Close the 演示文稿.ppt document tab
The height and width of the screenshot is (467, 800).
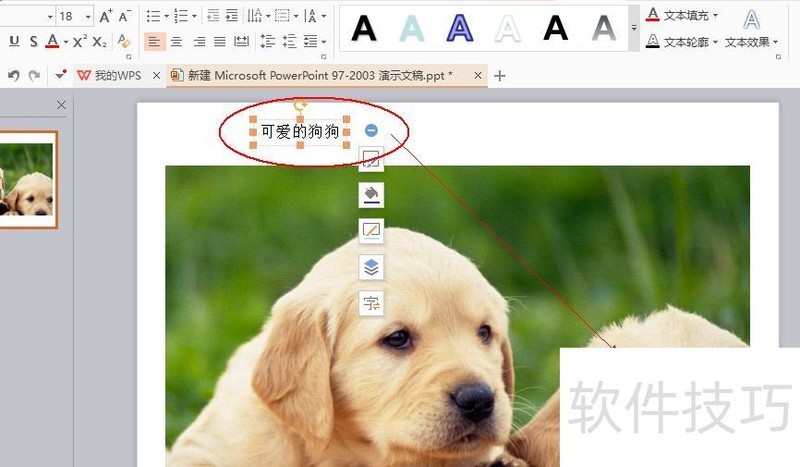tap(478, 76)
